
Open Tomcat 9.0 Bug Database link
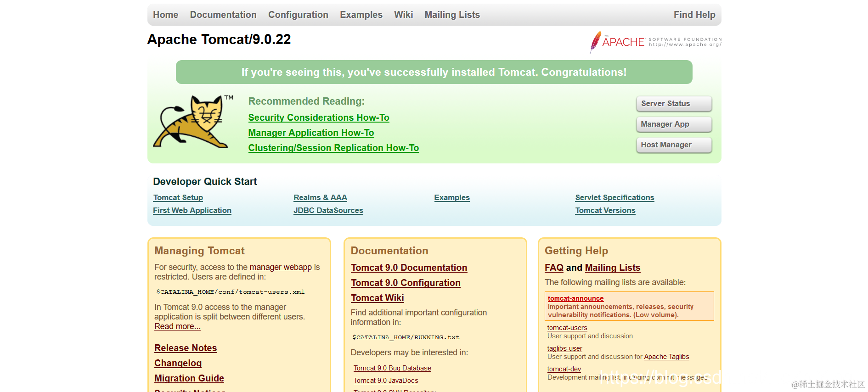tap(392, 368)
